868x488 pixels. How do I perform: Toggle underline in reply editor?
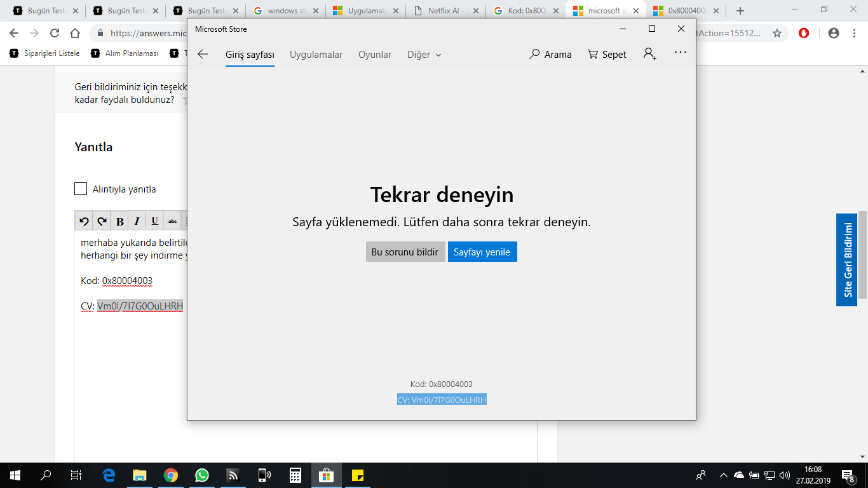(154, 221)
